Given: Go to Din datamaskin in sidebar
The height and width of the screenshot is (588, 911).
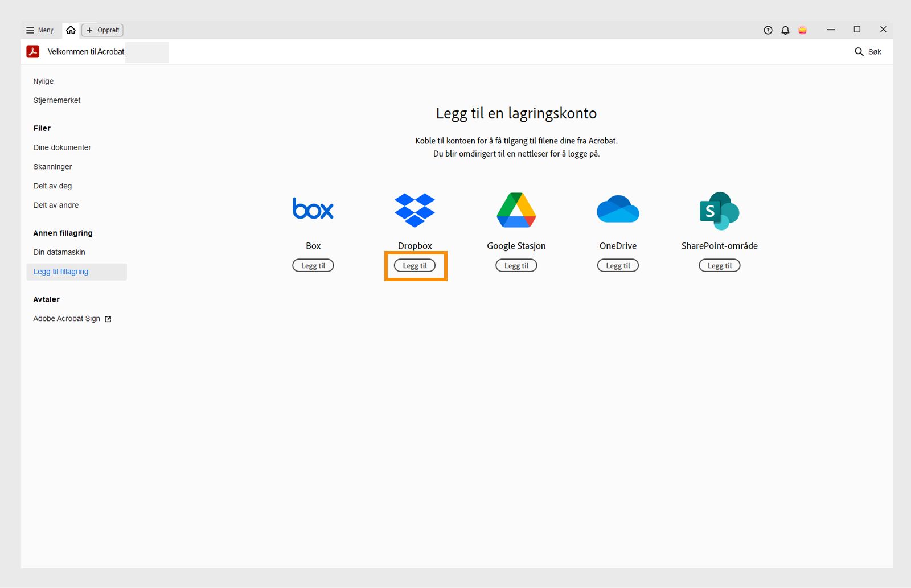Looking at the screenshot, I should pos(59,252).
